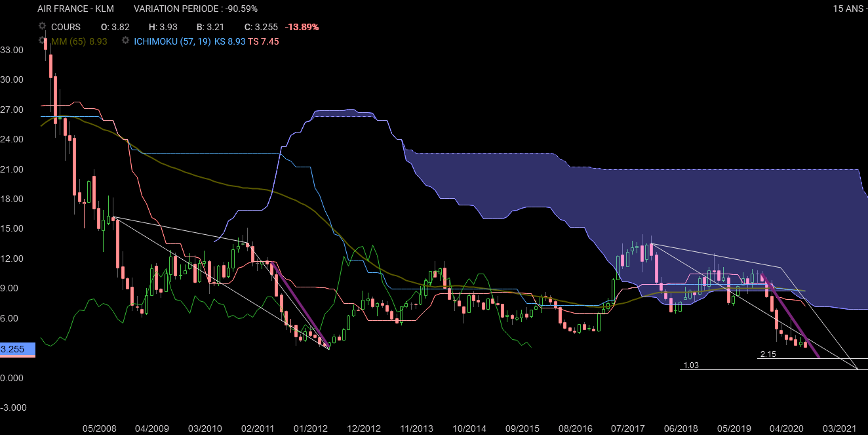Click the 03/2010 date axis label
The width and height of the screenshot is (868, 435).
[x=205, y=428]
